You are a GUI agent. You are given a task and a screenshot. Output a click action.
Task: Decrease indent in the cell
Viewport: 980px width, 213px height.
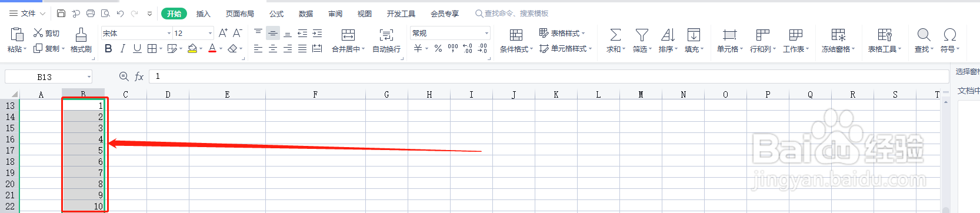pos(302,33)
